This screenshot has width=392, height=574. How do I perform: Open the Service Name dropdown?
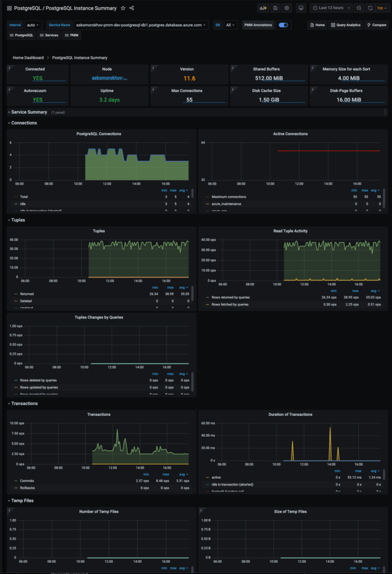point(141,25)
